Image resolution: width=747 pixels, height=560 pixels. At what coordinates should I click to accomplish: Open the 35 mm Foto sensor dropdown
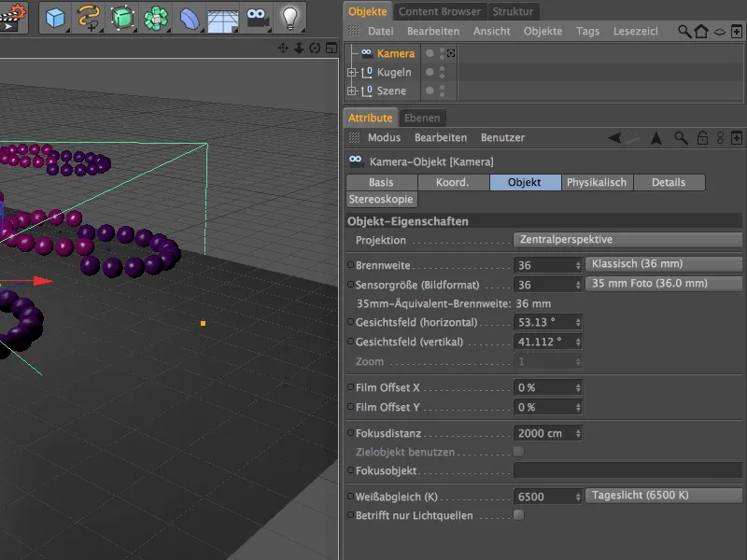coord(663,284)
